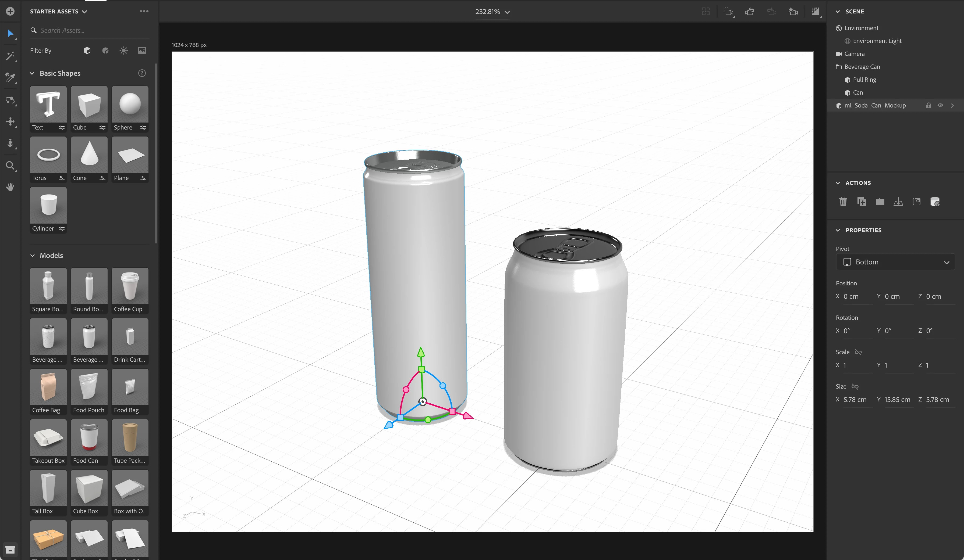
Task: Click the trash Delete action icon
Action: click(843, 202)
